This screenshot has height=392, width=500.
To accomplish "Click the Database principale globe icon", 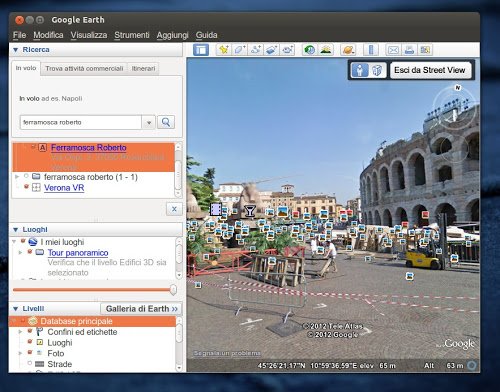I will (x=33, y=321).
